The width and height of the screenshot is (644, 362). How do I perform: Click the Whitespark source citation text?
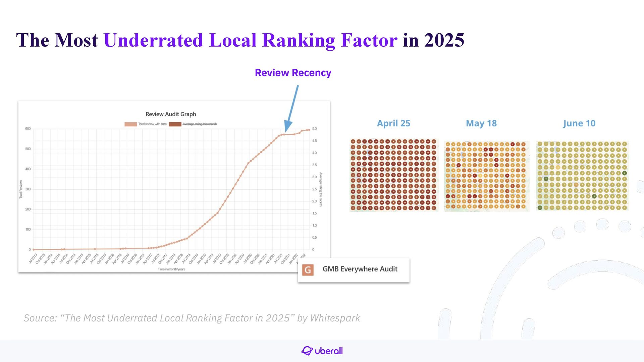(192, 318)
